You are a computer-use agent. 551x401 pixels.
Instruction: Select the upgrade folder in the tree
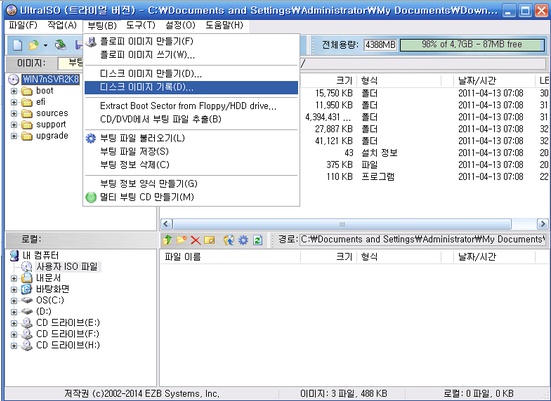52,136
